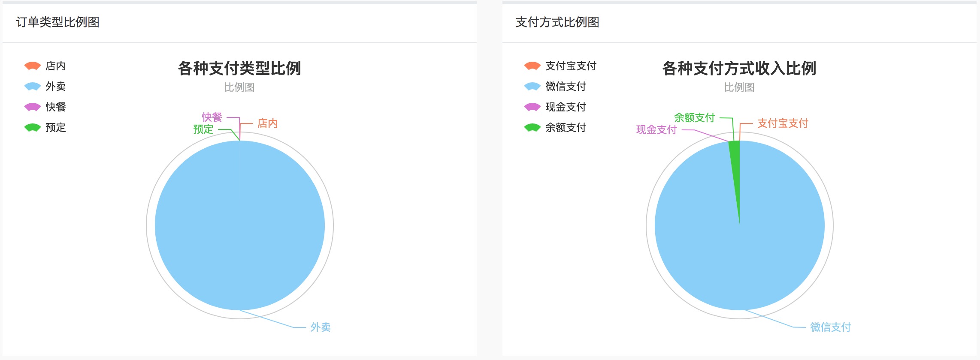Image resolution: width=980 pixels, height=360 pixels.
Task: Click the 支付方式比例图 panel header
Action: (x=557, y=22)
